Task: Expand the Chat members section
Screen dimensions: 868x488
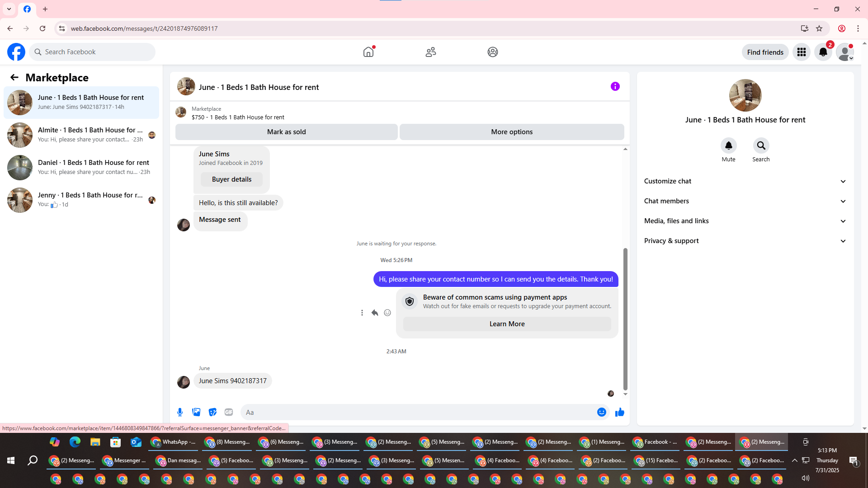Action: click(x=745, y=201)
